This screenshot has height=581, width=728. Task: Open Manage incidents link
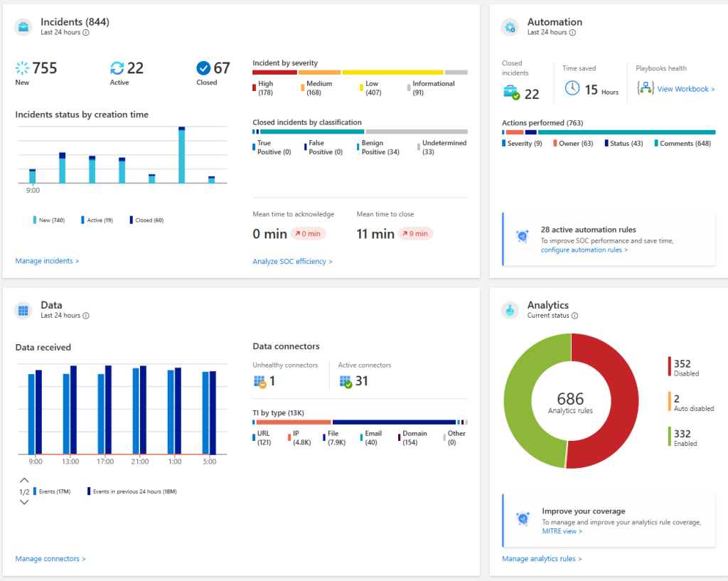pyautogui.click(x=47, y=261)
